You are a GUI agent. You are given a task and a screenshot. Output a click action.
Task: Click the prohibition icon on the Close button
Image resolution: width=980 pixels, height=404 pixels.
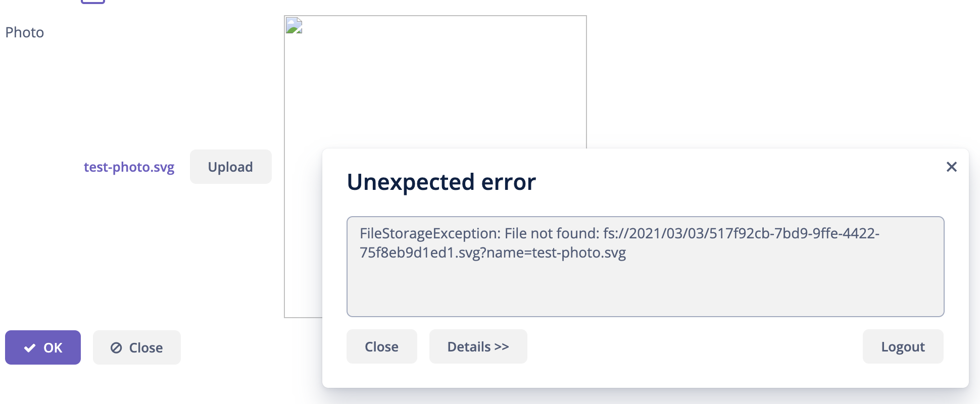coord(117,347)
